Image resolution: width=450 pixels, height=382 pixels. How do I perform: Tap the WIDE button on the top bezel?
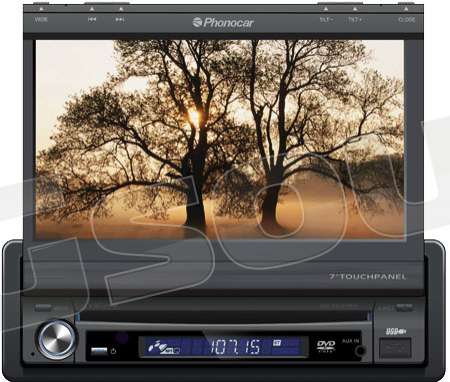[x=41, y=19]
